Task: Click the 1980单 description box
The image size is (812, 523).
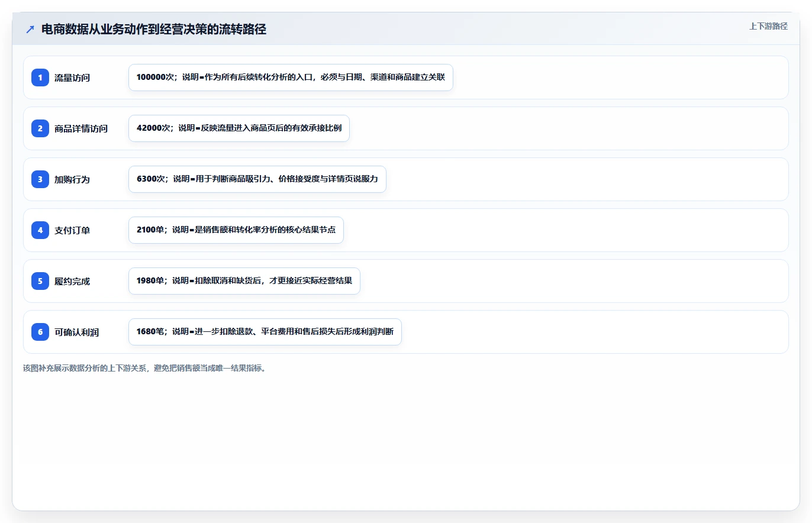Action: coord(244,281)
